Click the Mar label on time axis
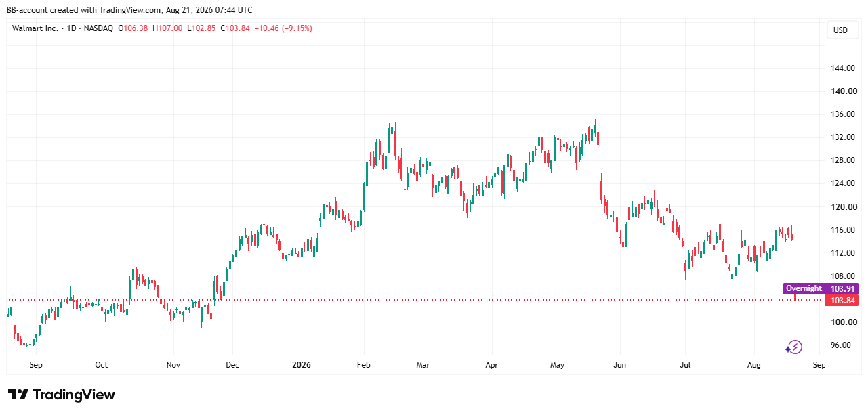The height and width of the screenshot is (415, 868). [423, 365]
